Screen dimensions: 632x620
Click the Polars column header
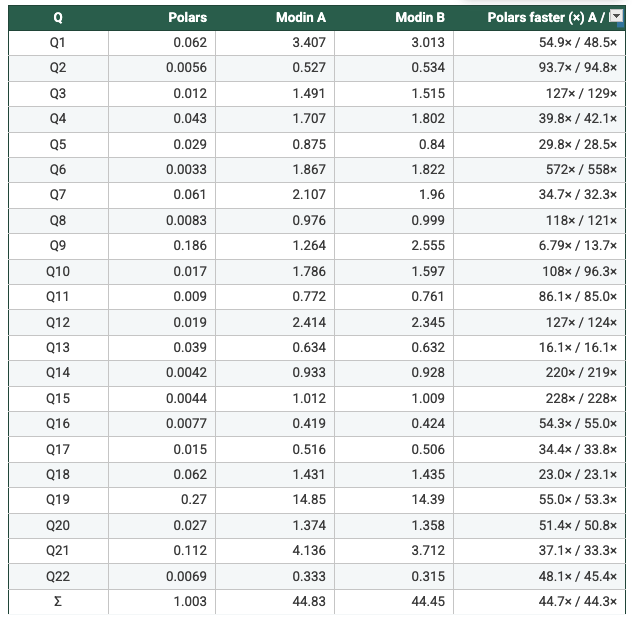tap(188, 18)
